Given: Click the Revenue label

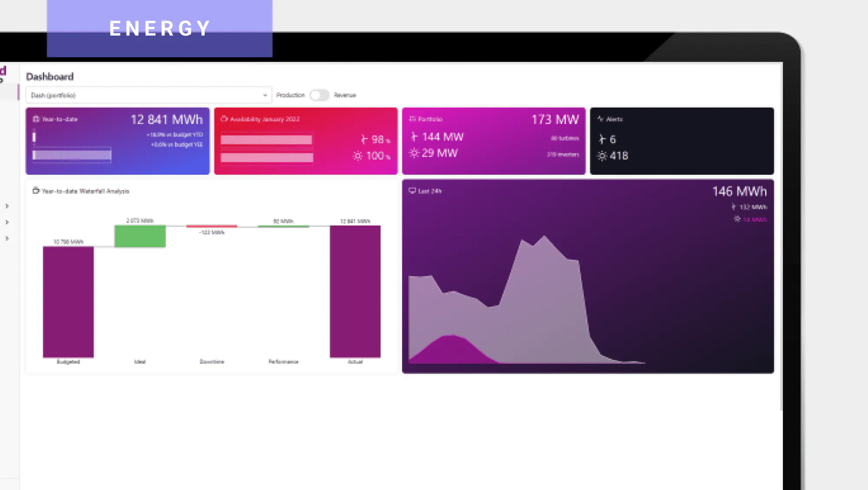Looking at the screenshot, I should pos(345,95).
